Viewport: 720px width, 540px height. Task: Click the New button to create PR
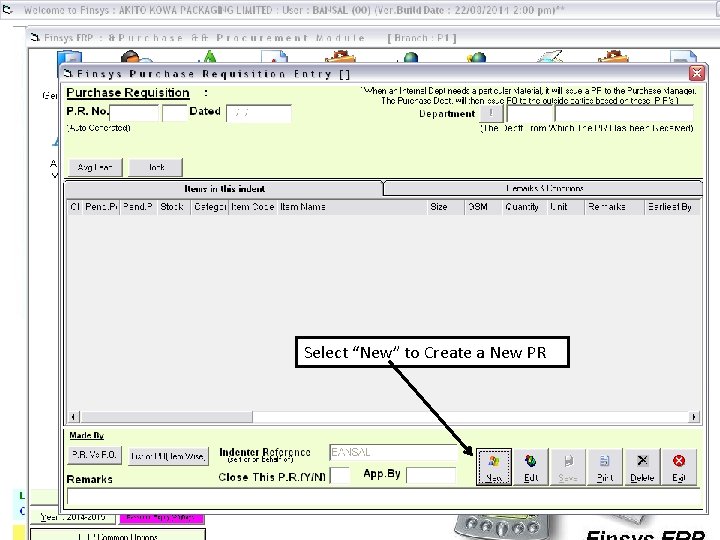[494, 467]
